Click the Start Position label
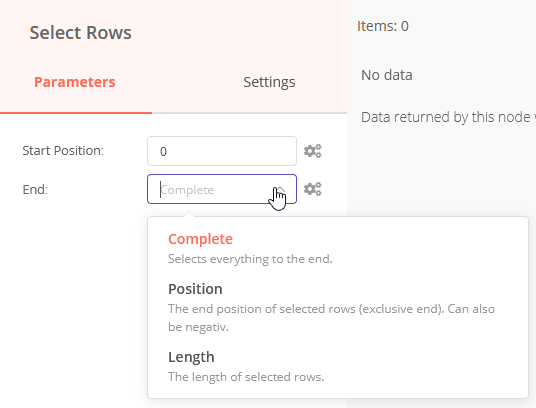 [x=63, y=151]
